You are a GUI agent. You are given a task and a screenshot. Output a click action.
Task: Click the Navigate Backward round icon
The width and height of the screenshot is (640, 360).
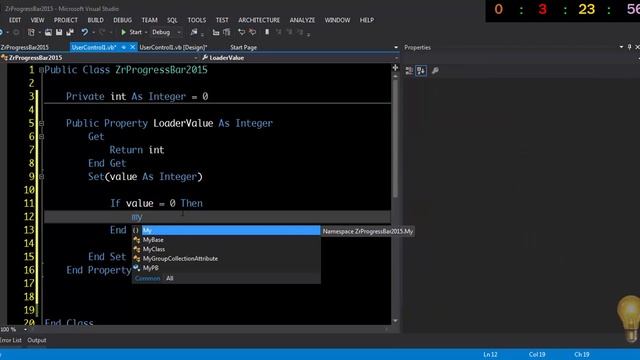point(1,32)
